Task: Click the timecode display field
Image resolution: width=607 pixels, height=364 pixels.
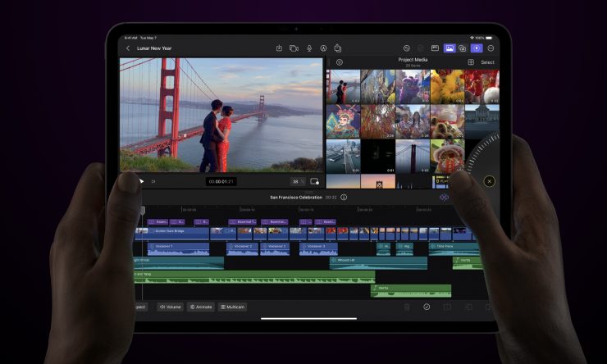Action: click(221, 181)
